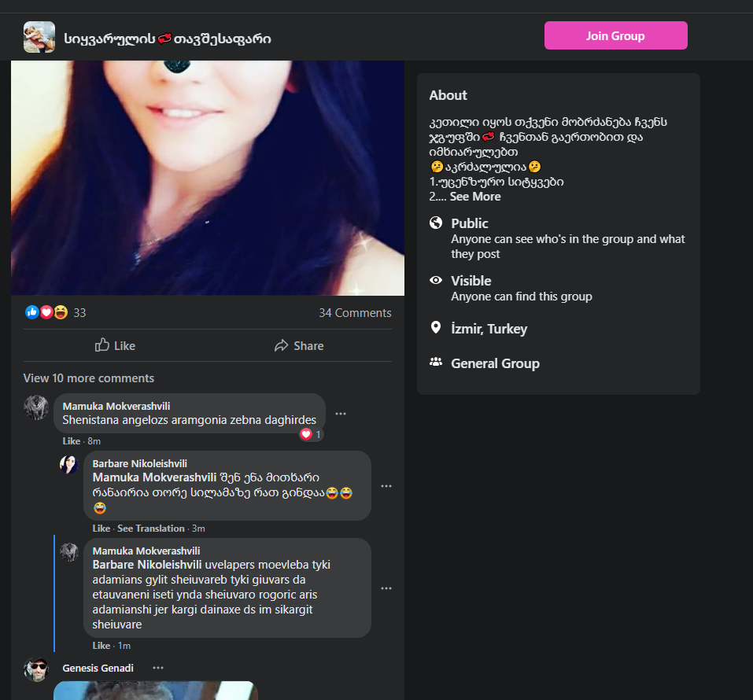
Task: Open the group profile picture in the header
Action: tap(39, 35)
